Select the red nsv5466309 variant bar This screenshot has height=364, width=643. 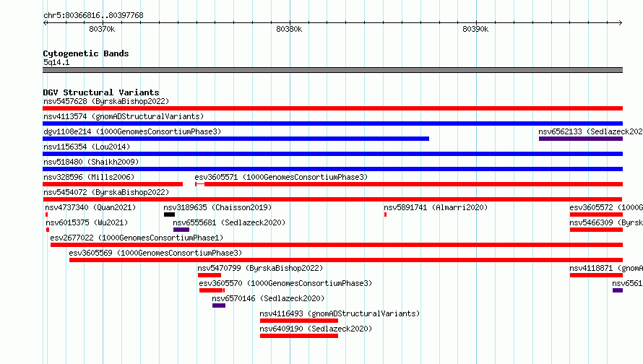coord(596,230)
